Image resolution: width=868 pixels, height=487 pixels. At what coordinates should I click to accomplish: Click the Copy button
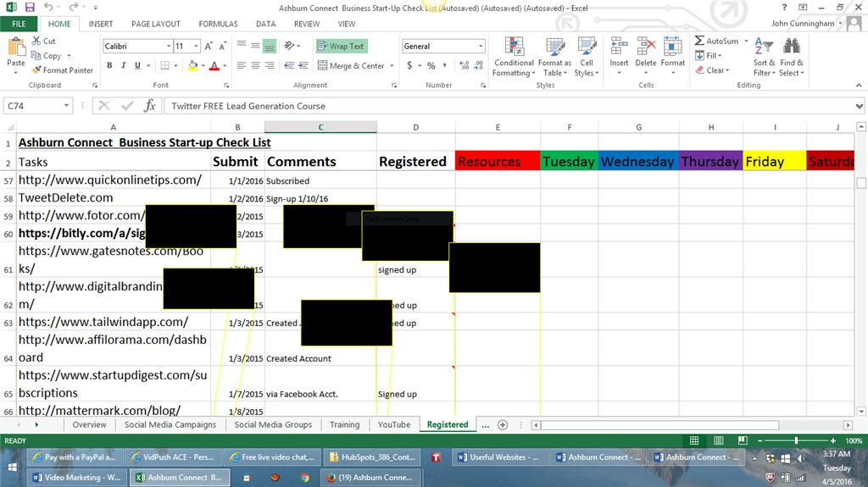coord(47,55)
